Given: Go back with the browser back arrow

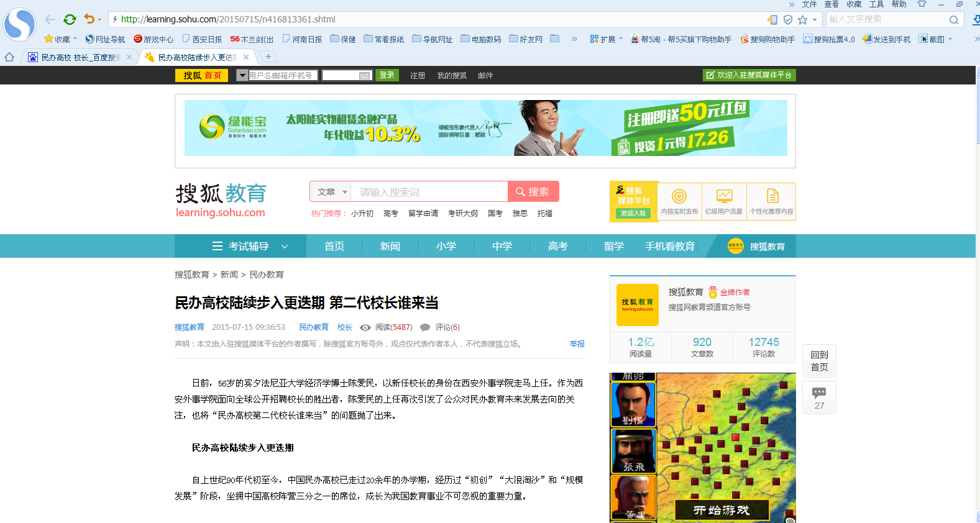Looking at the screenshot, I should [50, 19].
